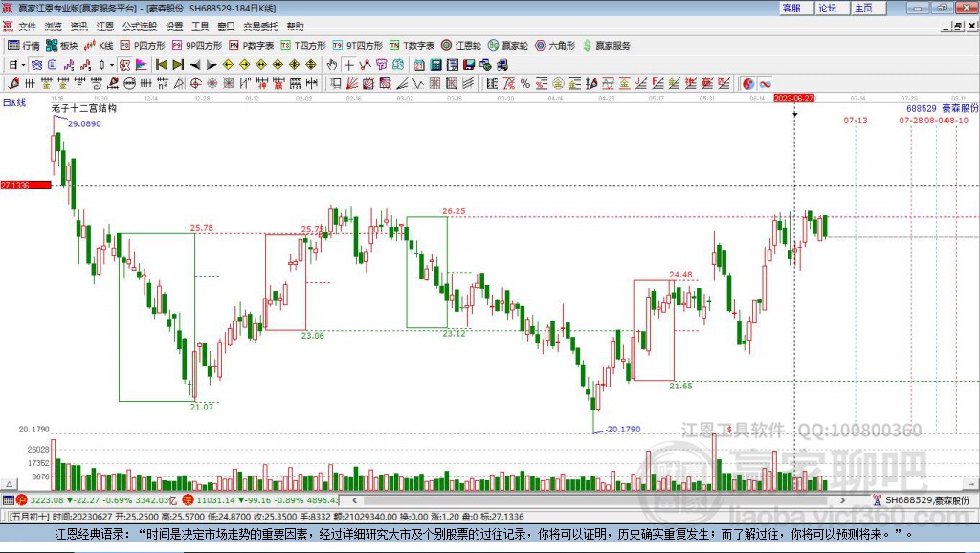The image size is (980, 553).
Task: Click the red-blue yin-yang icon
Action: [748, 84]
